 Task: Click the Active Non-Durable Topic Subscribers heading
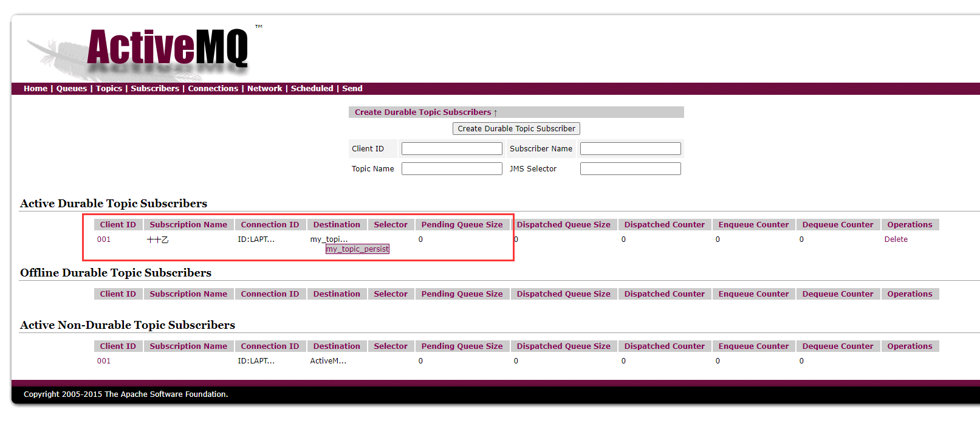tap(128, 325)
